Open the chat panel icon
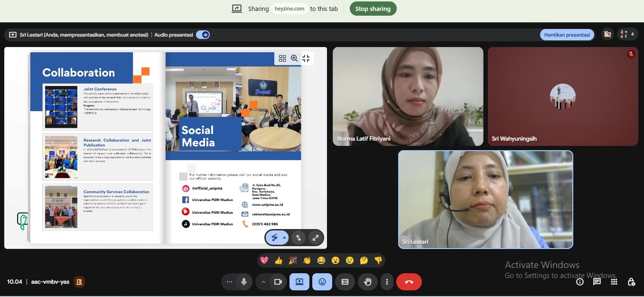The image size is (644, 297). 597,282
